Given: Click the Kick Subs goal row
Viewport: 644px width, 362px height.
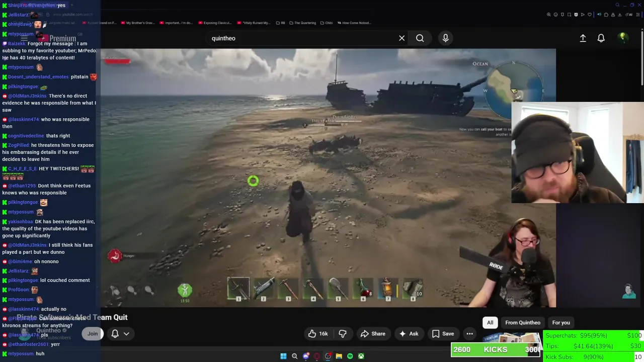Looking at the screenshot, I should click(594, 357).
